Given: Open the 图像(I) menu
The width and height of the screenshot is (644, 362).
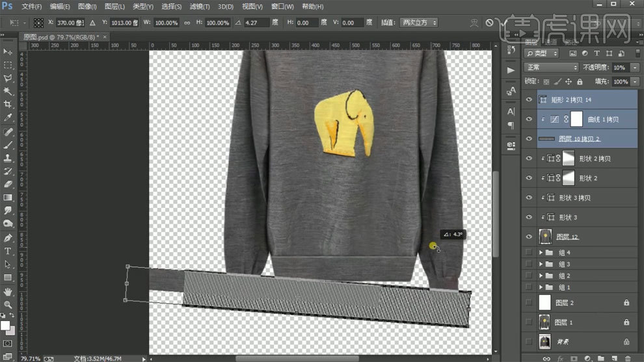Looking at the screenshot, I should 87,6.
